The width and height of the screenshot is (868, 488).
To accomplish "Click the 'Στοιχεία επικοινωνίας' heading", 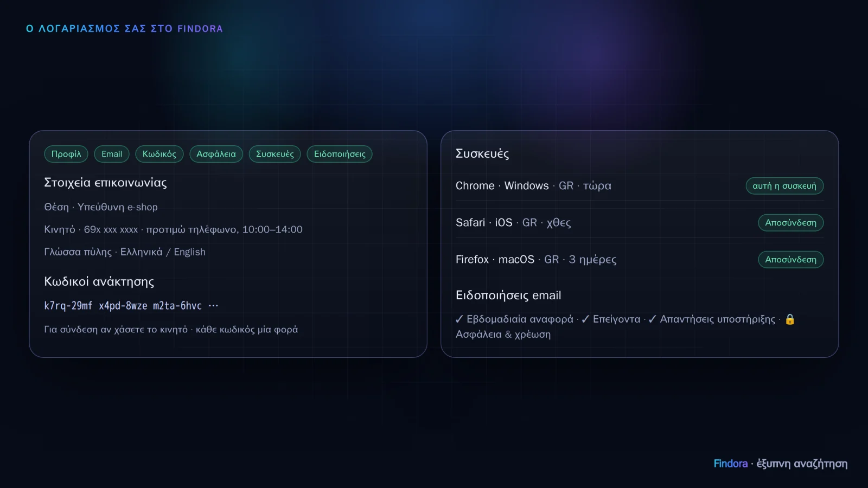I will [105, 183].
